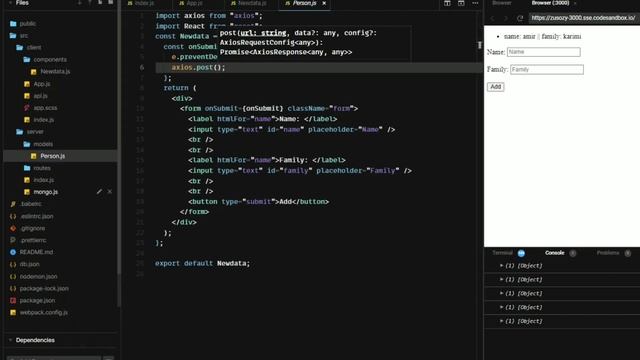640x360 pixels.
Task: Click the split editor layout icon
Action: (x=447, y=3)
